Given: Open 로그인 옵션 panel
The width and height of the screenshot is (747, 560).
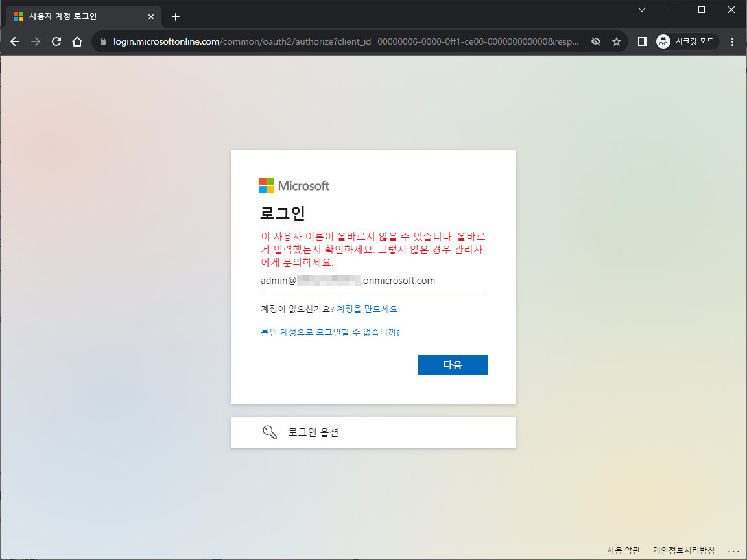Looking at the screenshot, I should (373, 432).
